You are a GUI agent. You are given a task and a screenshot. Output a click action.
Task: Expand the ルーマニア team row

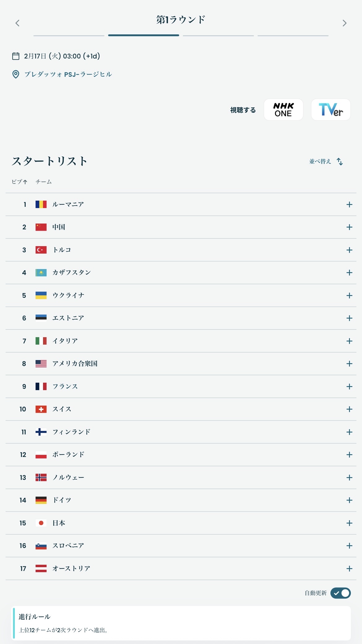(349, 204)
